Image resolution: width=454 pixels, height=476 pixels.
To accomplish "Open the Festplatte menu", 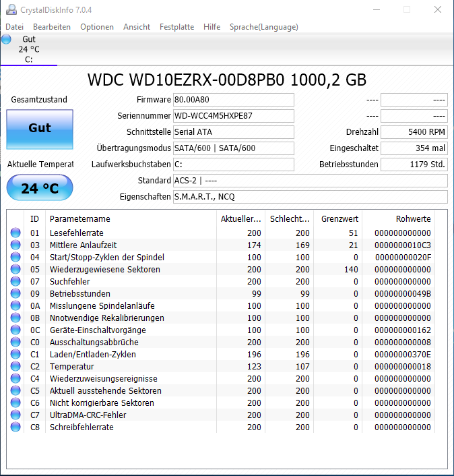I will click(176, 27).
